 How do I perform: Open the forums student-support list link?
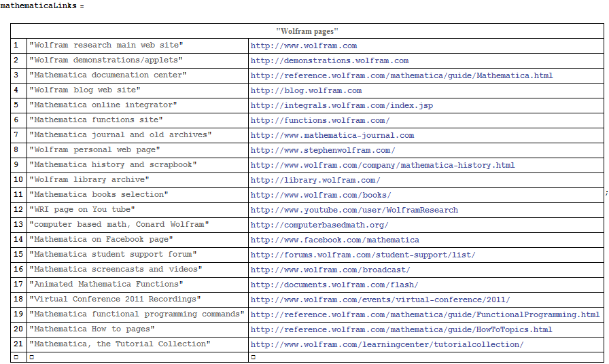point(363,255)
